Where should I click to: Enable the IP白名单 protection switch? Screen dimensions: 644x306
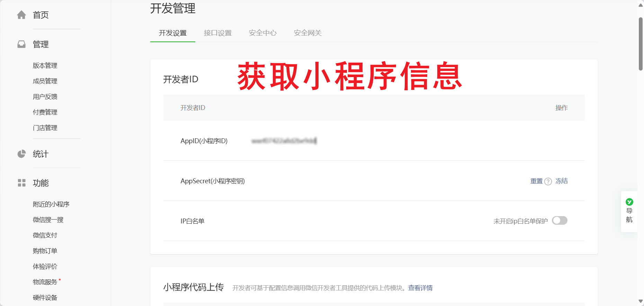(x=560, y=221)
